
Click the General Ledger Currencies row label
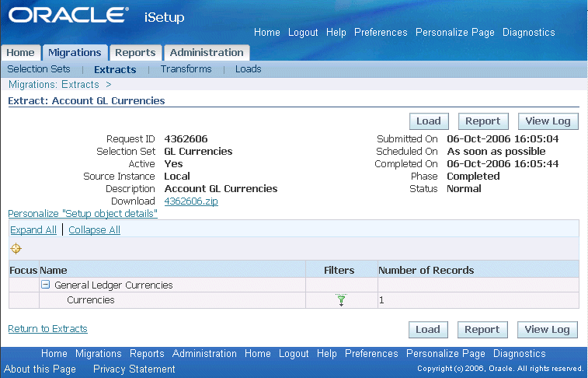pyautogui.click(x=113, y=285)
